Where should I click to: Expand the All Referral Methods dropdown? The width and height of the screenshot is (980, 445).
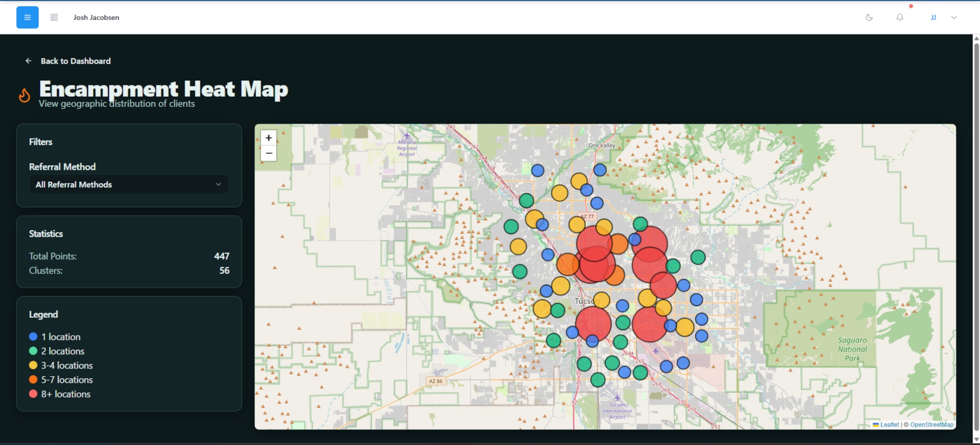click(x=128, y=184)
